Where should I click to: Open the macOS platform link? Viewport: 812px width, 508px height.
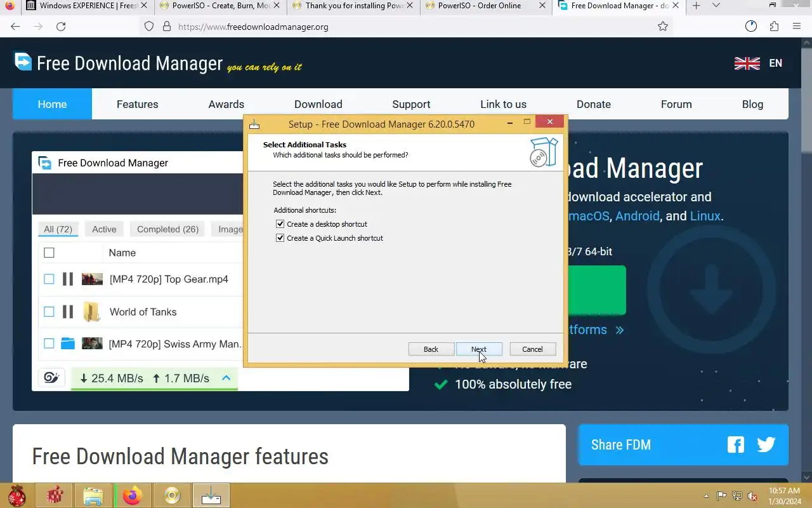click(x=588, y=216)
